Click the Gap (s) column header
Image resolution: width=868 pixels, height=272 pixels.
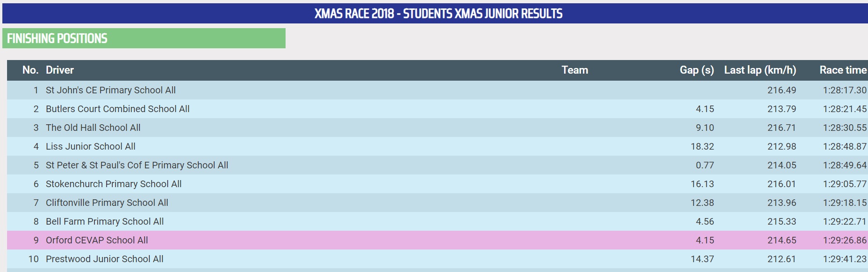click(696, 70)
